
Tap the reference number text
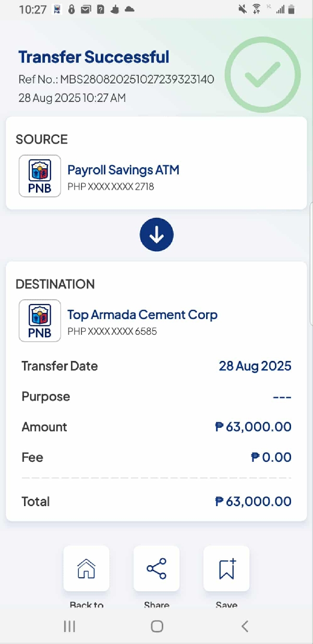(x=116, y=79)
